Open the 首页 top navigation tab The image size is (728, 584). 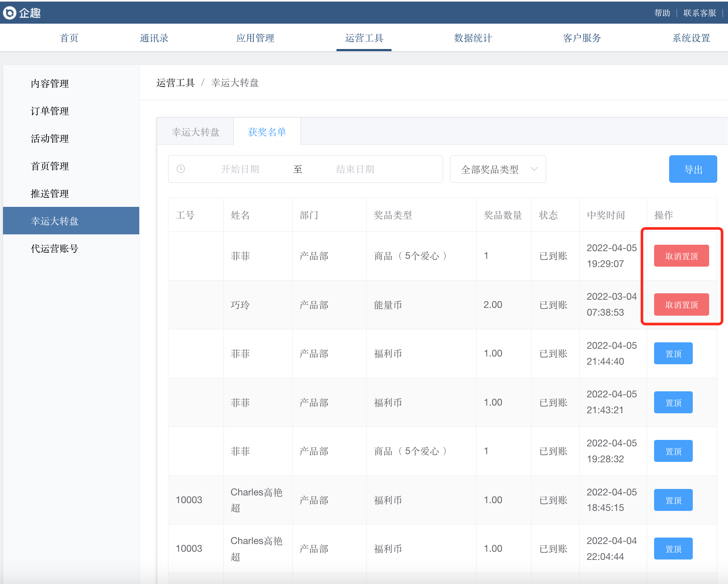(69, 38)
